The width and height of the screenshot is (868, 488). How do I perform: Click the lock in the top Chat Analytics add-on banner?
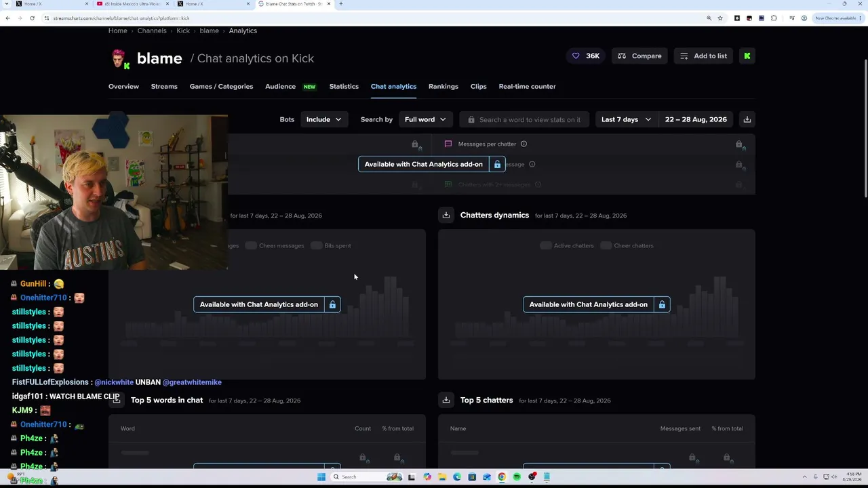497,164
